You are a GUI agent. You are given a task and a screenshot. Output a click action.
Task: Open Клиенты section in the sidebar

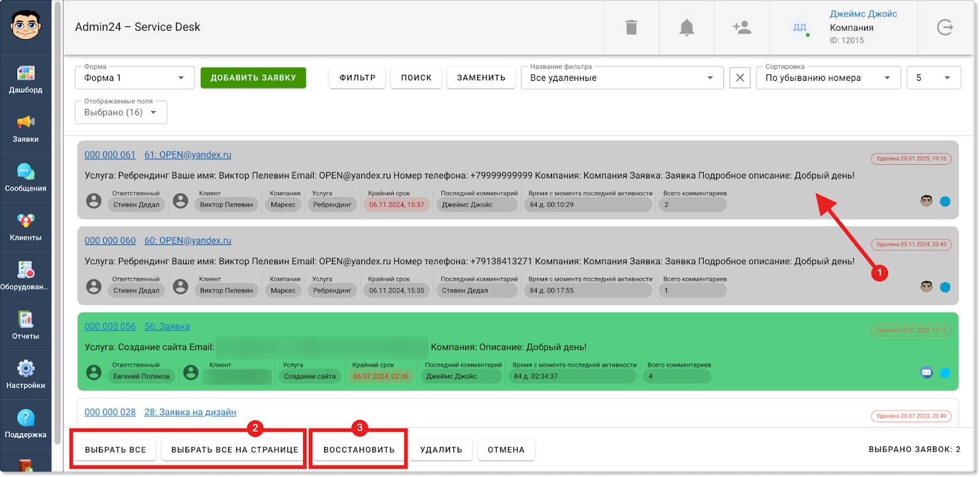[26, 227]
